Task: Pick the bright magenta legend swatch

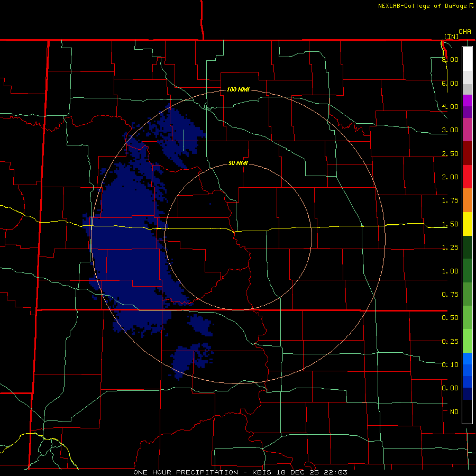Action: coord(467,100)
